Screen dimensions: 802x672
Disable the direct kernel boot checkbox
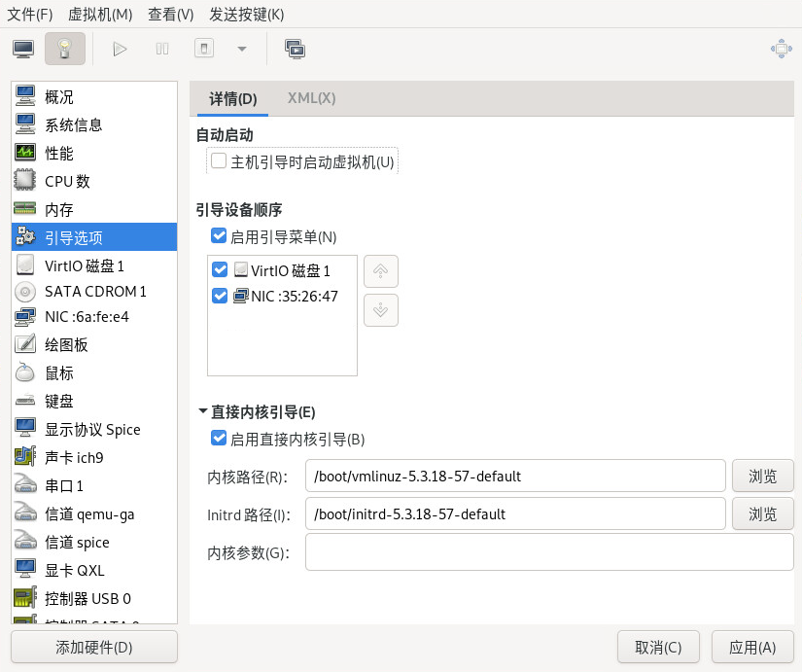click(219, 439)
